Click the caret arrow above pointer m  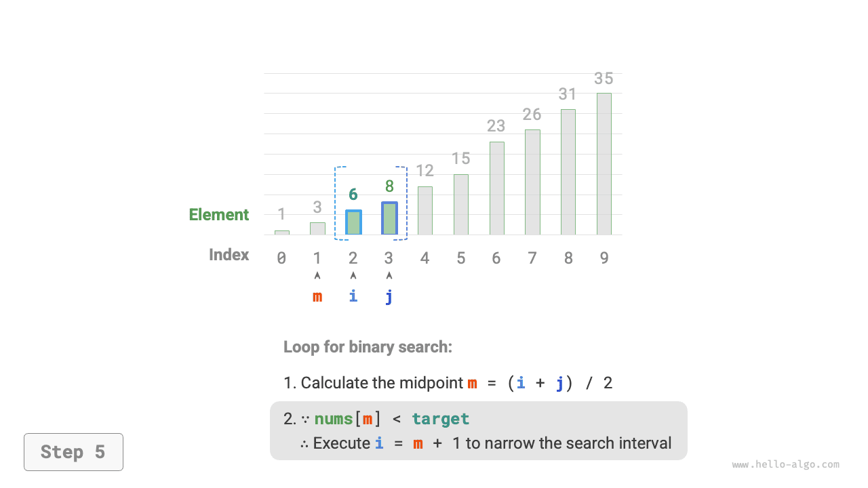317,275
